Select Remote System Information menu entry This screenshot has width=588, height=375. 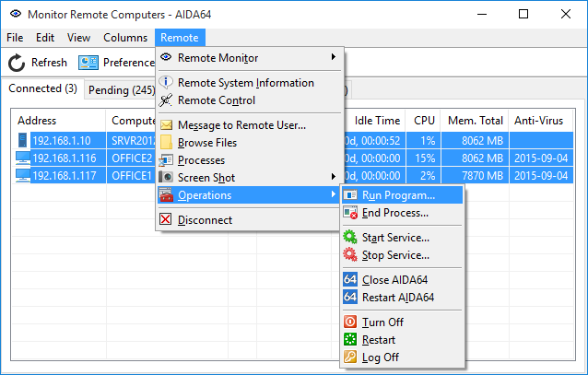coord(245,83)
